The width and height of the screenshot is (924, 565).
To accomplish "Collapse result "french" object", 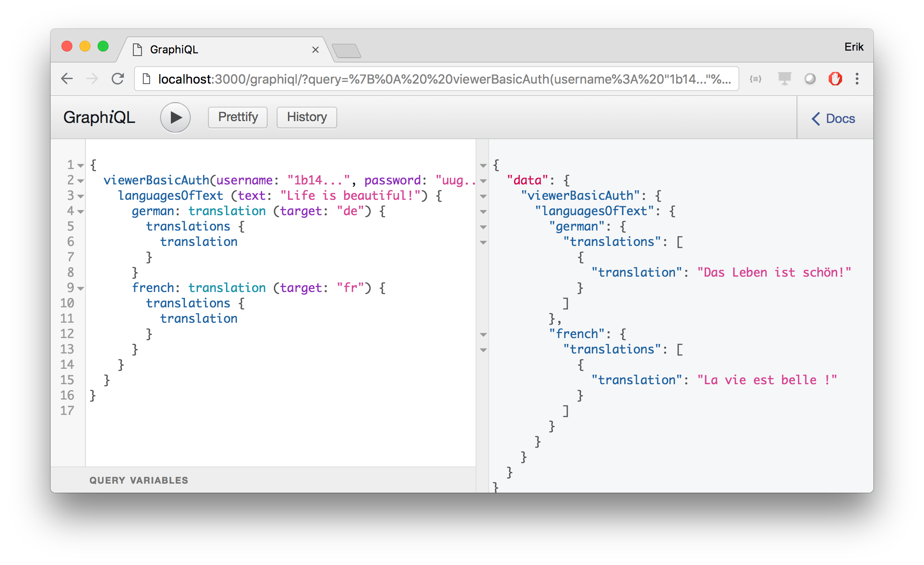I will 483,334.
